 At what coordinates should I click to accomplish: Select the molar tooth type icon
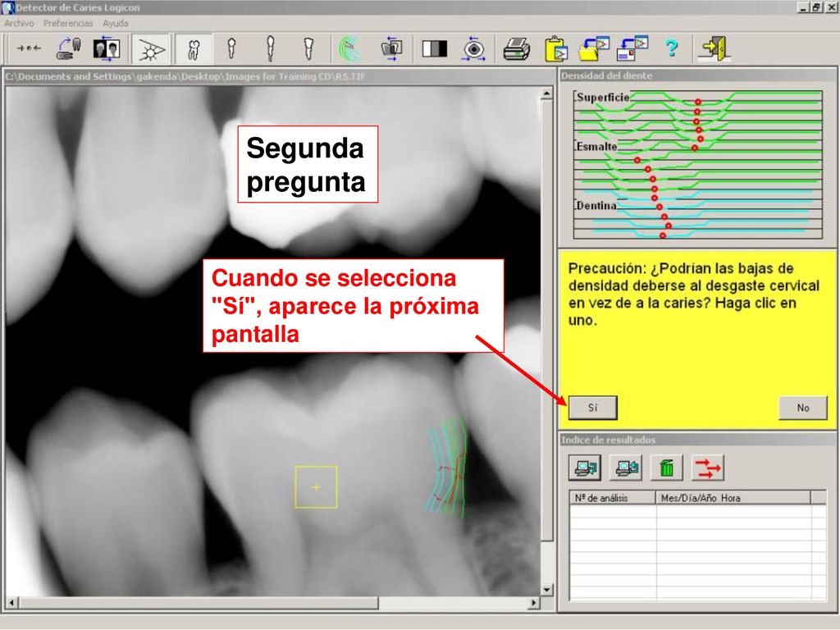[x=194, y=48]
